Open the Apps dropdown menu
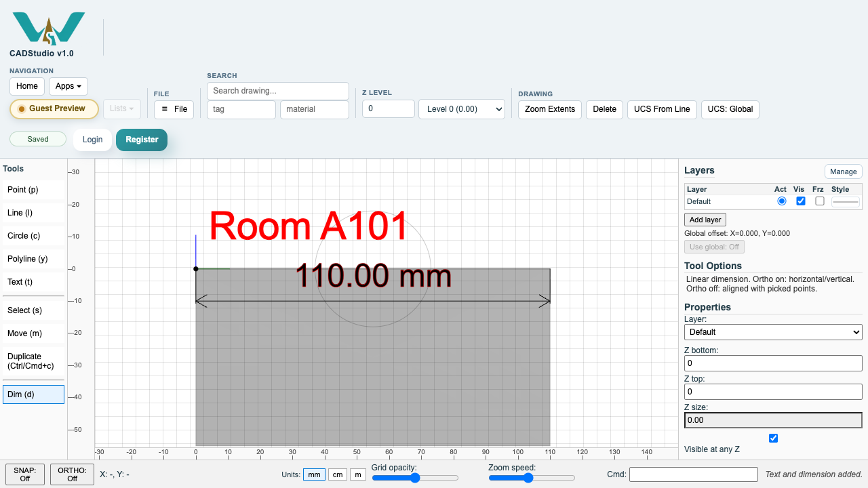Image resolution: width=868 pixels, height=488 pixels. [68, 86]
